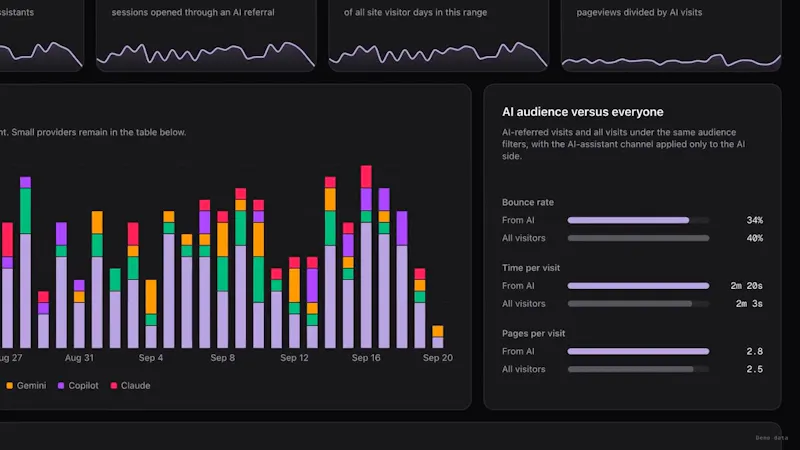Click the 'Pages per visit' metric label
Image resolution: width=800 pixels, height=450 pixels.
point(533,334)
